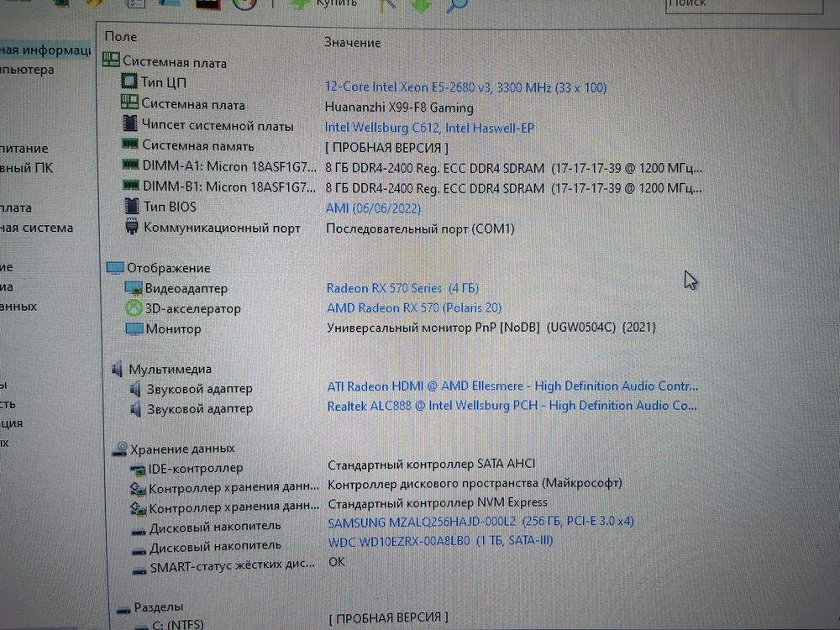The image size is (840, 630).
Task: Click the speaker icon of the Realtek ALC888 row
Action: click(136, 409)
